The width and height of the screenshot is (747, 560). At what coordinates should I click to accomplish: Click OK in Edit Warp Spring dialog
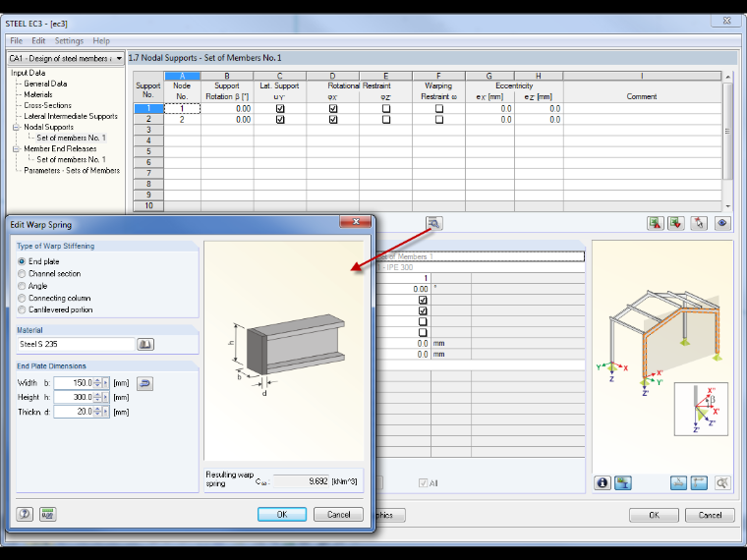click(x=282, y=514)
